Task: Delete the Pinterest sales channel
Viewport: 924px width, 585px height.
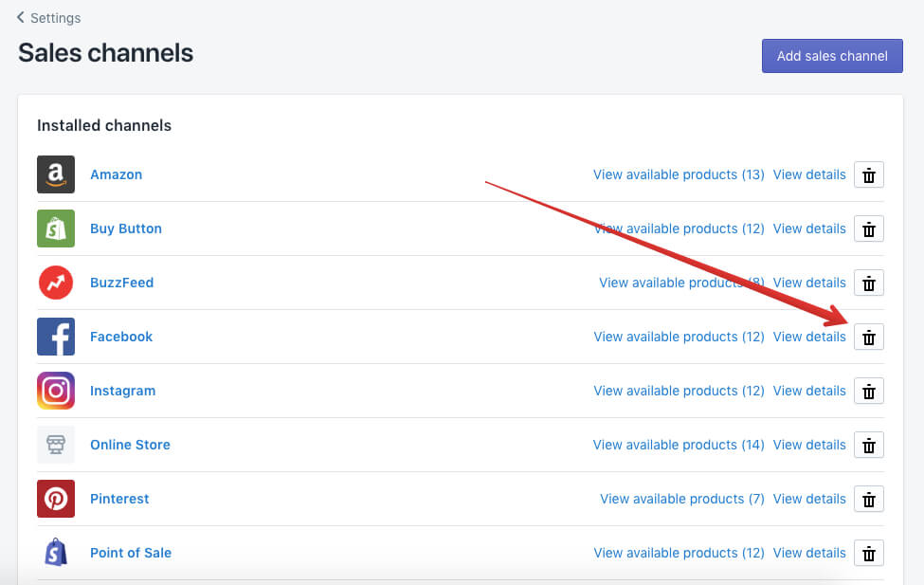Action: (x=869, y=500)
